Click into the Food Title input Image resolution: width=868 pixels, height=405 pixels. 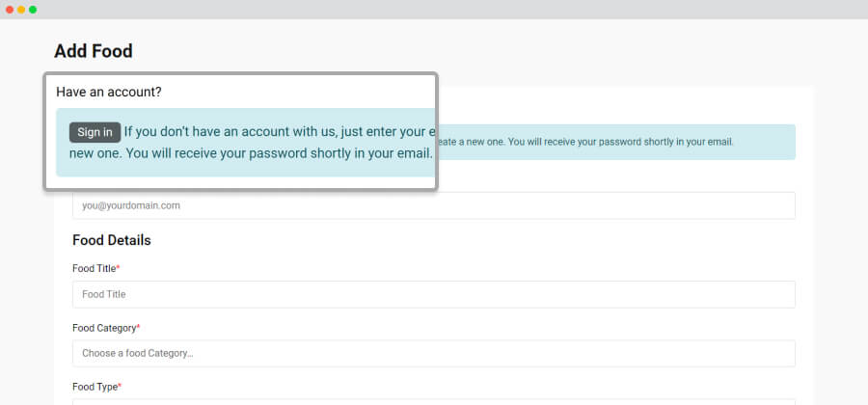[x=433, y=294]
